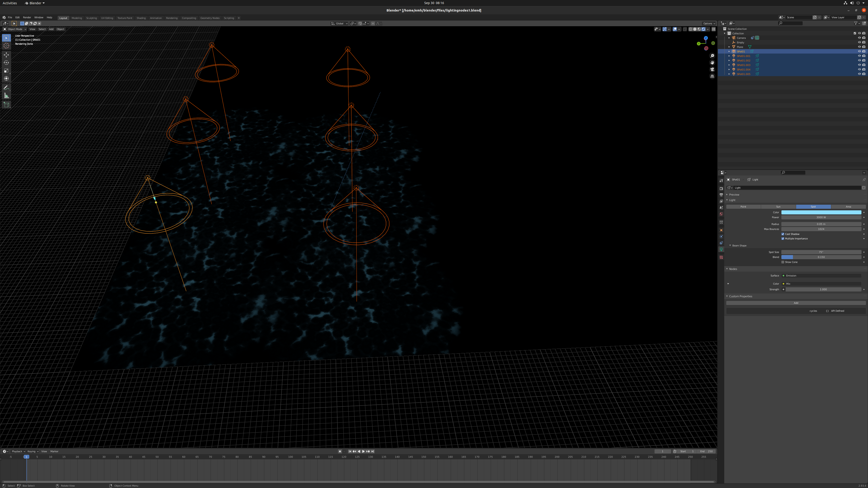Open the View Layer properties tab

click(x=721, y=201)
